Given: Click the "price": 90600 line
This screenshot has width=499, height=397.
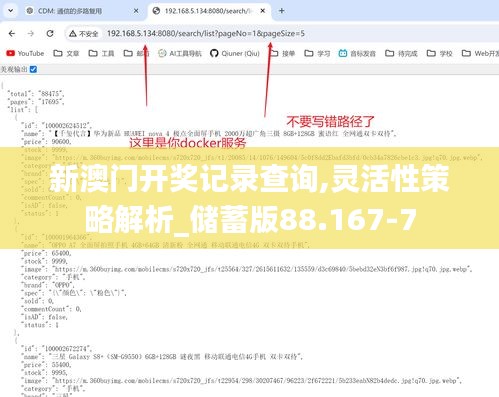Looking at the screenshot, I should pos(46,142).
